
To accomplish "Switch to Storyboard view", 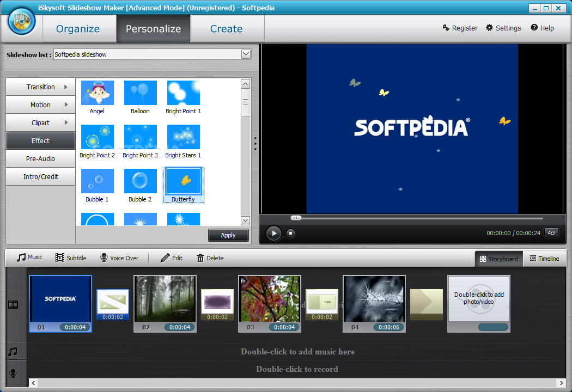I will click(x=498, y=259).
